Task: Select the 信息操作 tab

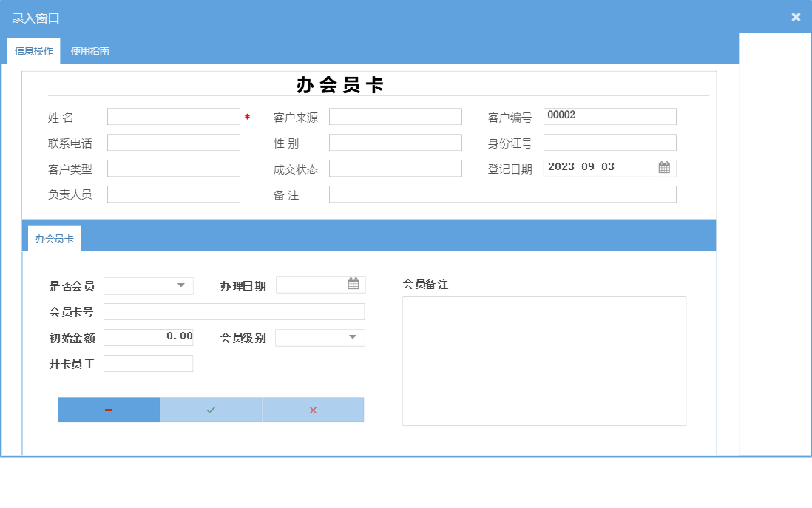Action: point(33,50)
